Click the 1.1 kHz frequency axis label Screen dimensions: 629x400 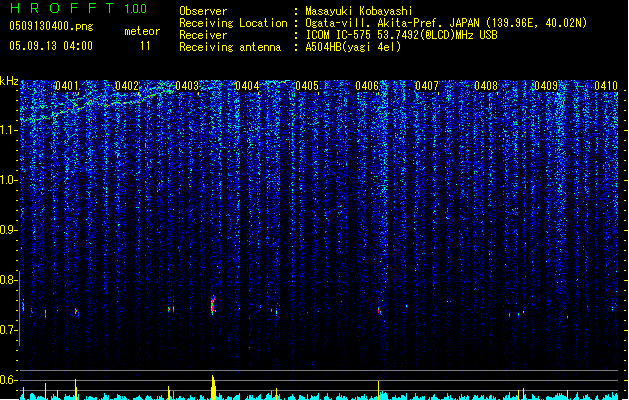pos(8,130)
